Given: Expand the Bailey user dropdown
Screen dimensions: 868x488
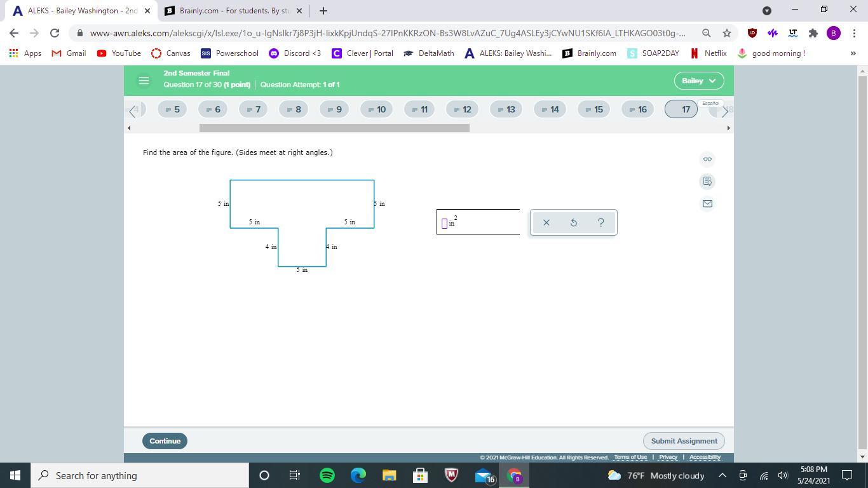Looking at the screenshot, I should pos(698,81).
